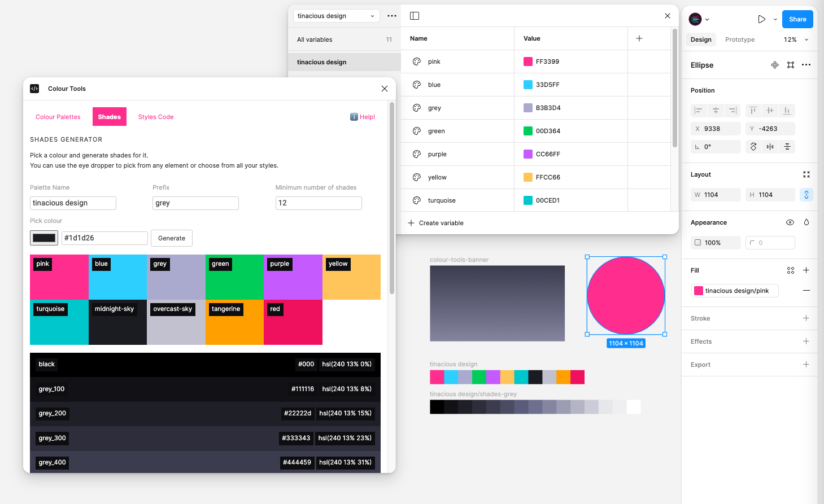824x504 pixels.
Task: Add an effect to the Ellipse
Action: click(x=806, y=341)
